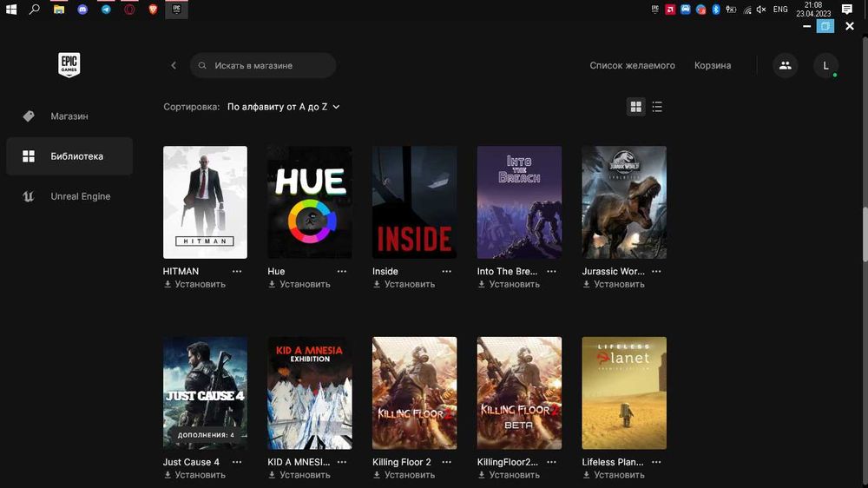This screenshot has height=488, width=868.
Task: Open Discord from the taskbar
Action: [x=82, y=9]
